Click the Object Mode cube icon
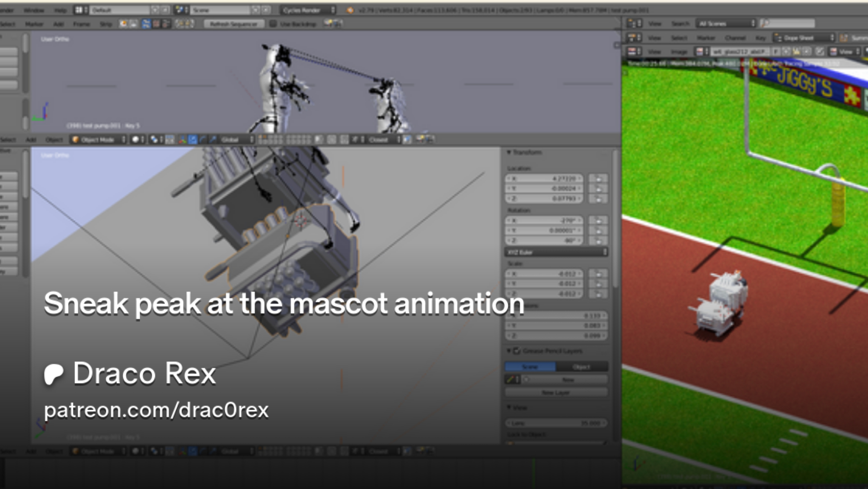868x489 pixels. [x=76, y=139]
